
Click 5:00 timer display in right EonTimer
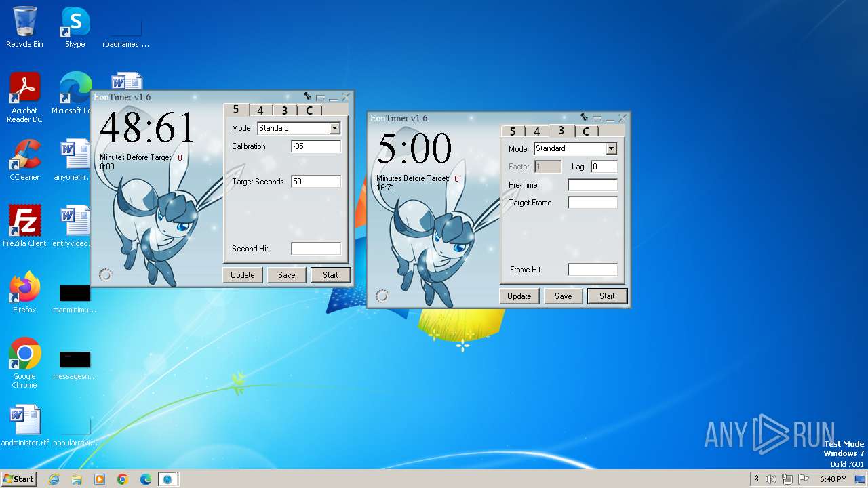414,148
